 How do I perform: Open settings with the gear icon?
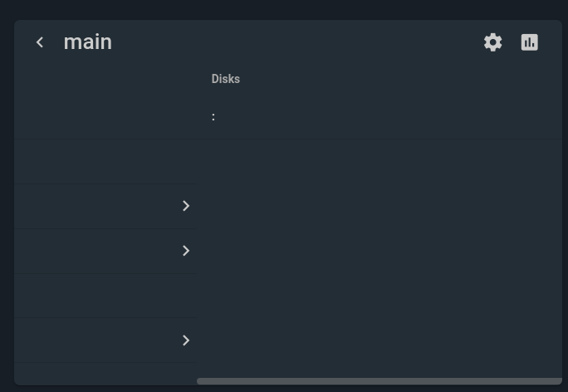click(x=493, y=42)
